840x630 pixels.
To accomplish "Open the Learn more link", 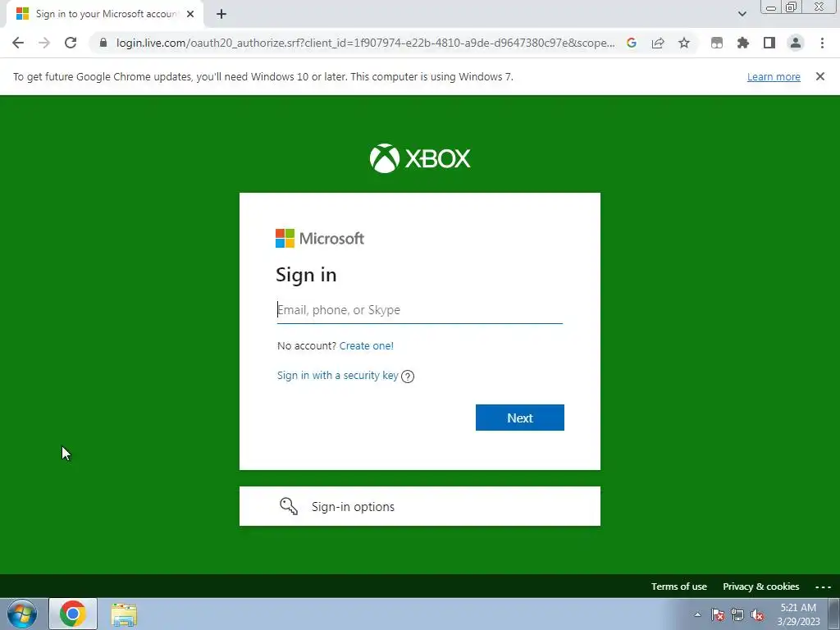I will coord(774,76).
